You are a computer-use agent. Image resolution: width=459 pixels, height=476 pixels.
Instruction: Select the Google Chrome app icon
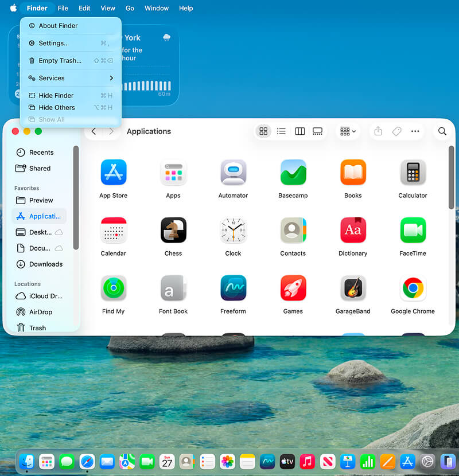coord(413,288)
